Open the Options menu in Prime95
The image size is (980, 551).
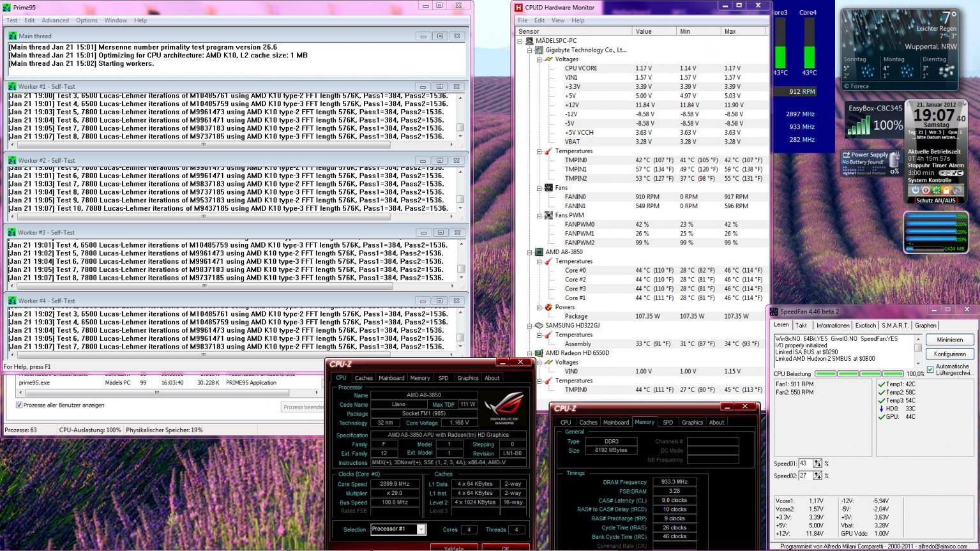87,20
